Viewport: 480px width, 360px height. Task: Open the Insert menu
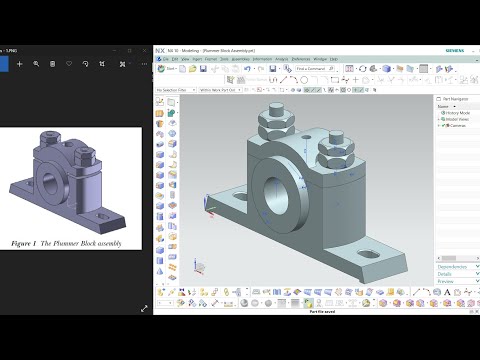click(x=197, y=59)
